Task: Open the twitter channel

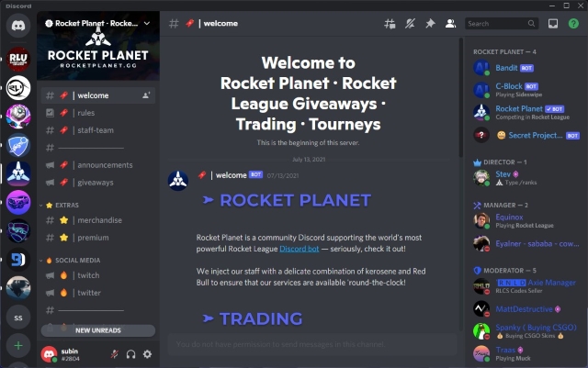Action: 98,293
